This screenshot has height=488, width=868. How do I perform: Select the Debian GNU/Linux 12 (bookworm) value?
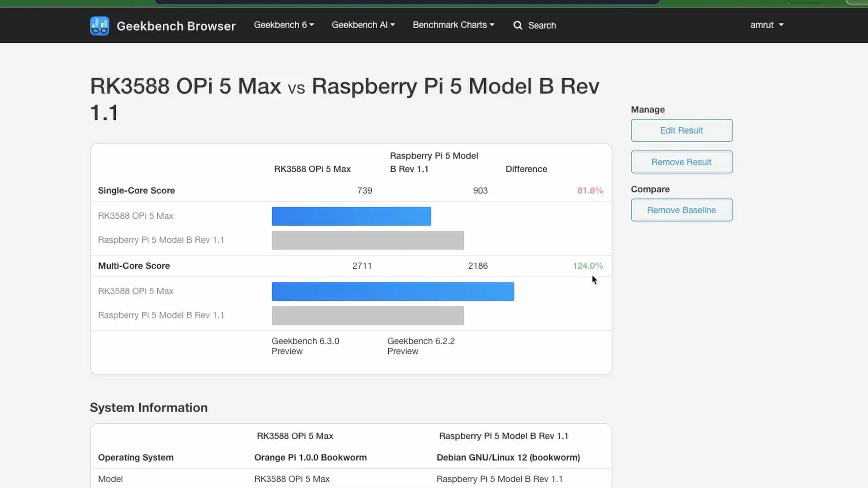click(508, 457)
